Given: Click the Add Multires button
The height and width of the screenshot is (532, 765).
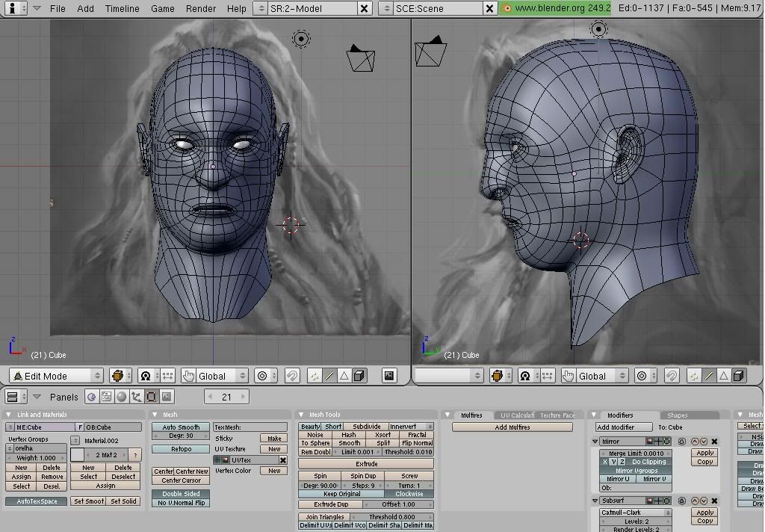Looking at the screenshot, I should pyautogui.click(x=512, y=427).
